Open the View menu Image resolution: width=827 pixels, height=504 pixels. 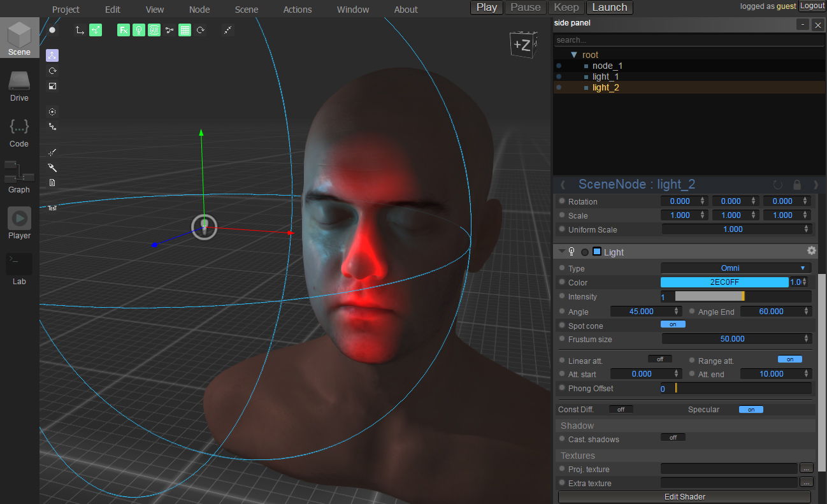click(155, 10)
